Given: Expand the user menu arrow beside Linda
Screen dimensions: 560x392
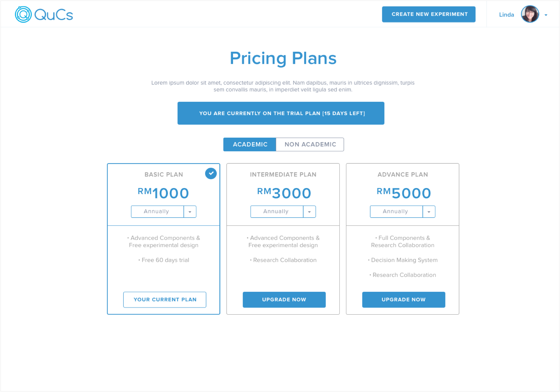Looking at the screenshot, I should tap(546, 15).
